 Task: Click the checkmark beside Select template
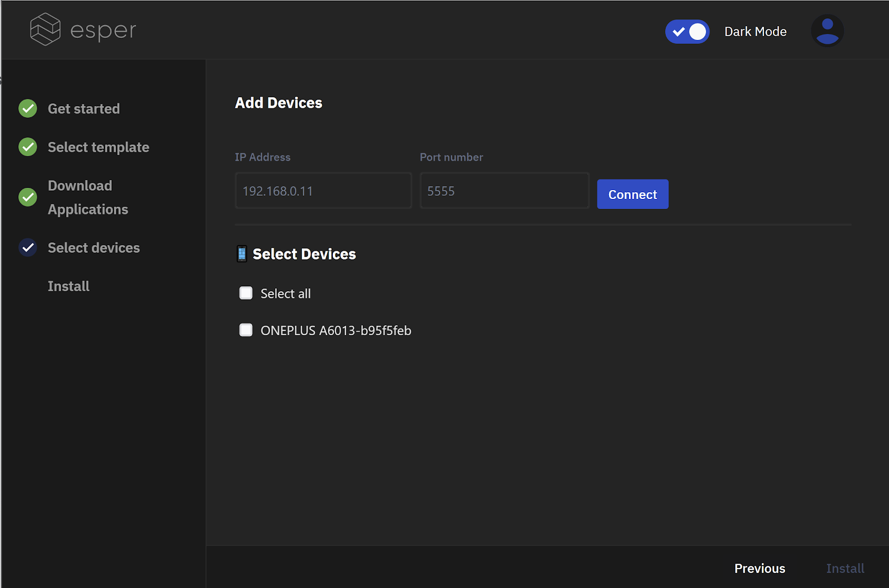27,147
